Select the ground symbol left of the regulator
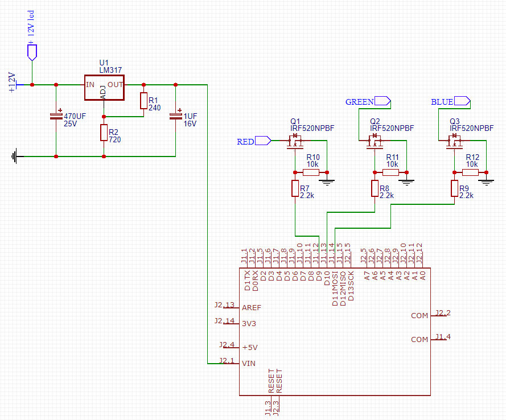506x420 pixels. click(16, 155)
